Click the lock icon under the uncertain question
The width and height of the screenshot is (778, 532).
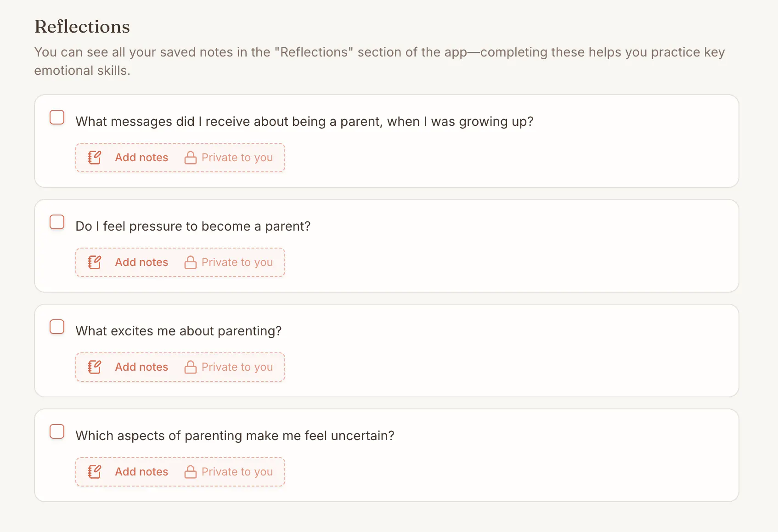click(190, 472)
